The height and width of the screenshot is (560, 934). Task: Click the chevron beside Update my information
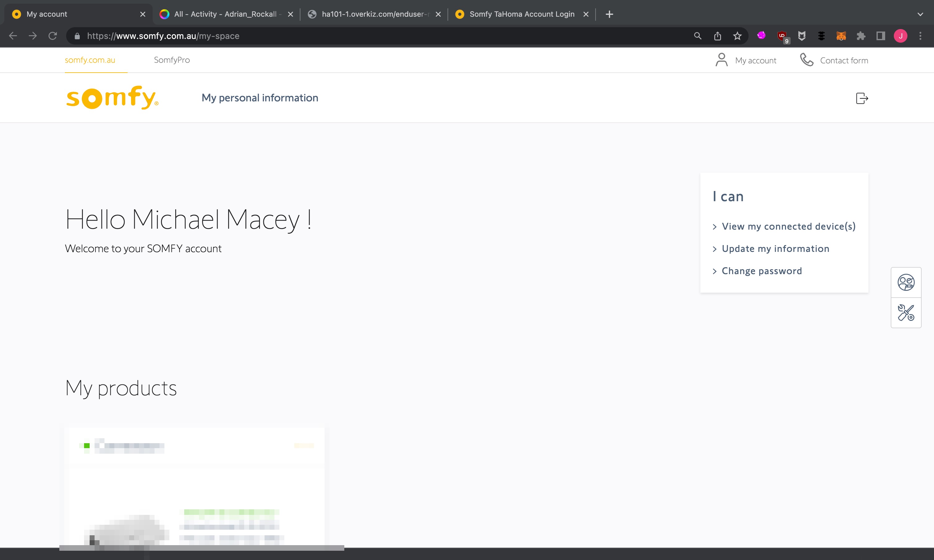pos(714,249)
